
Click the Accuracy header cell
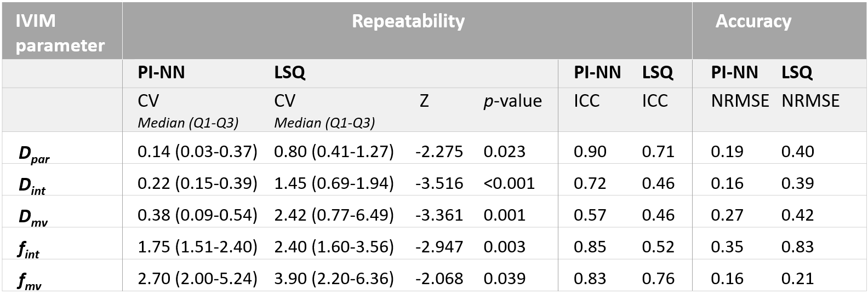(x=753, y=22)
